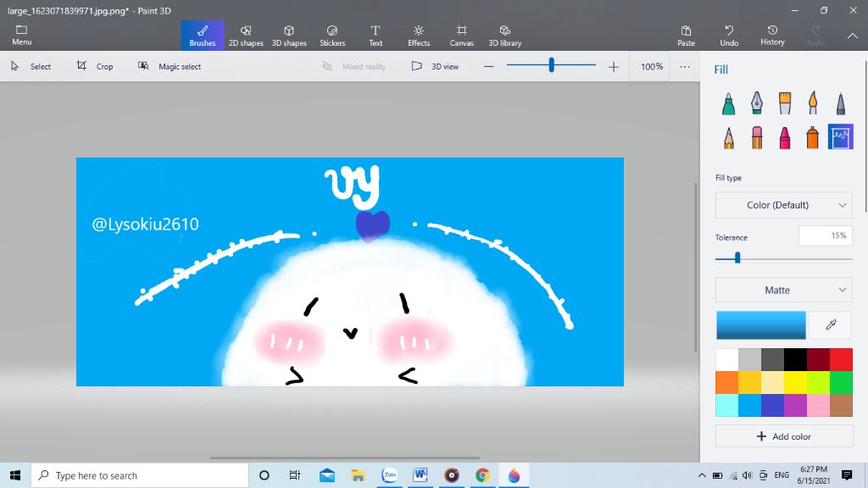Choose the yellow color swatch
868x488 pixels.
tap(795, 382)
